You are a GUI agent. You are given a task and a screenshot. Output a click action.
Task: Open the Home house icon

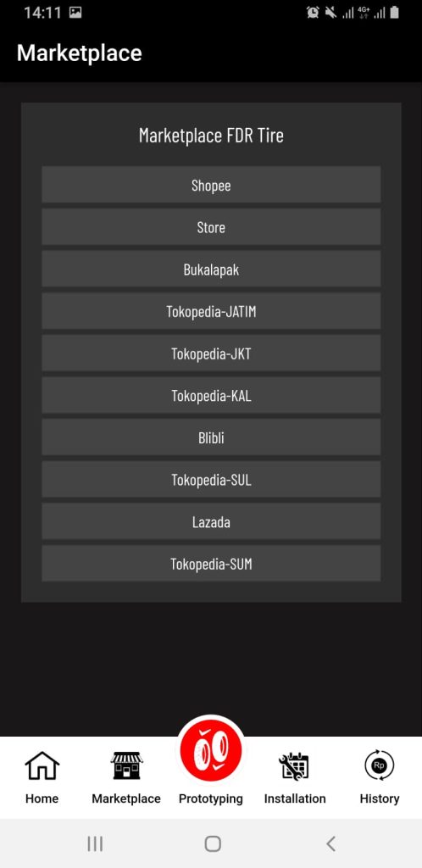click(x=42, y=766)
